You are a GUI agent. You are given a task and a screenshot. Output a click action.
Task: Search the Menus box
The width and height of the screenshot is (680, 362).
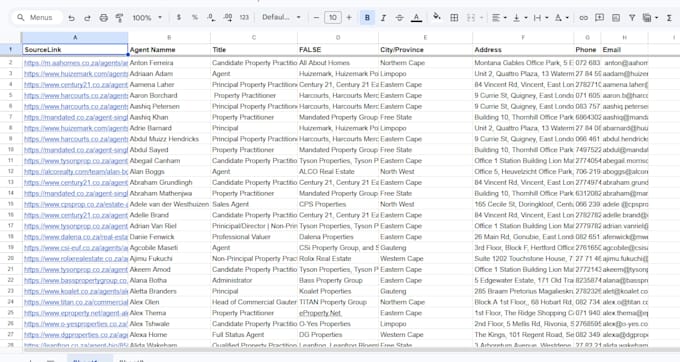(38, 18)
